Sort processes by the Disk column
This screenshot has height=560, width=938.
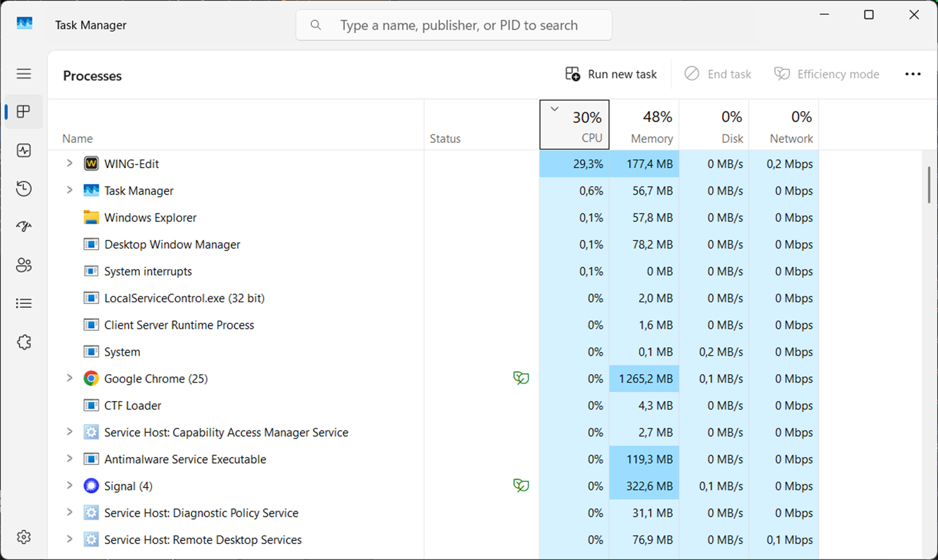point(714,125)
